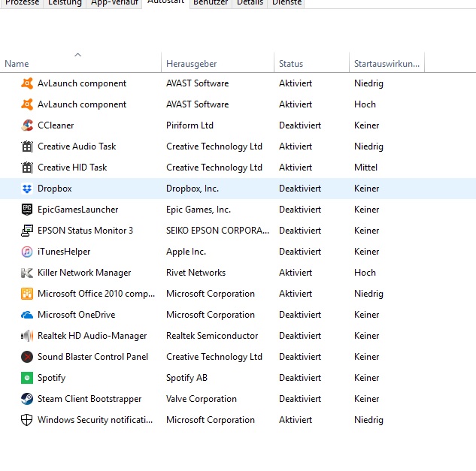Screen dimensions: 476x471
Task: Switch to the Prozesse tab
Action: [22, 3]
